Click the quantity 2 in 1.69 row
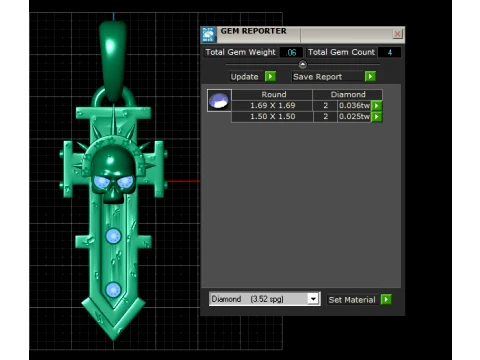480x360 pixels. (x=325, y=106)
